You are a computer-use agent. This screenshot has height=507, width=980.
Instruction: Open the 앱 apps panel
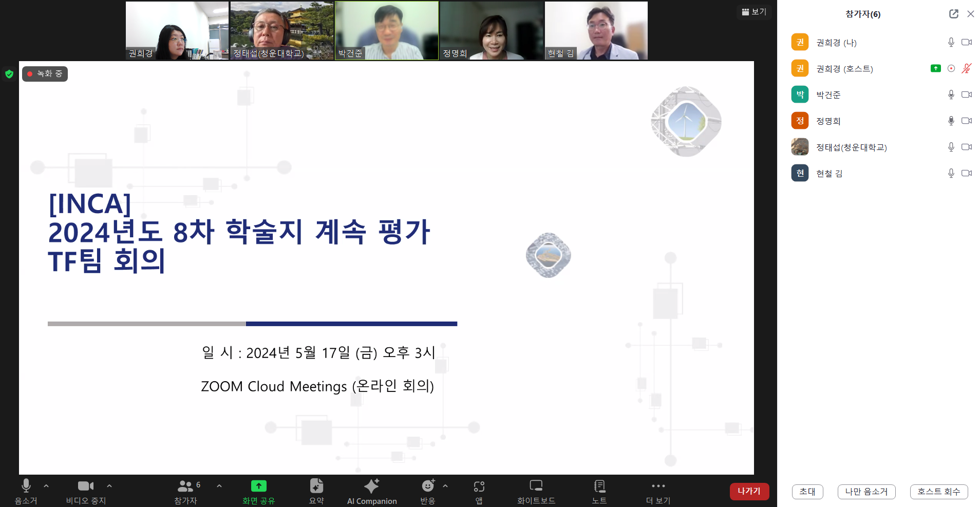[x=479, y=492]
